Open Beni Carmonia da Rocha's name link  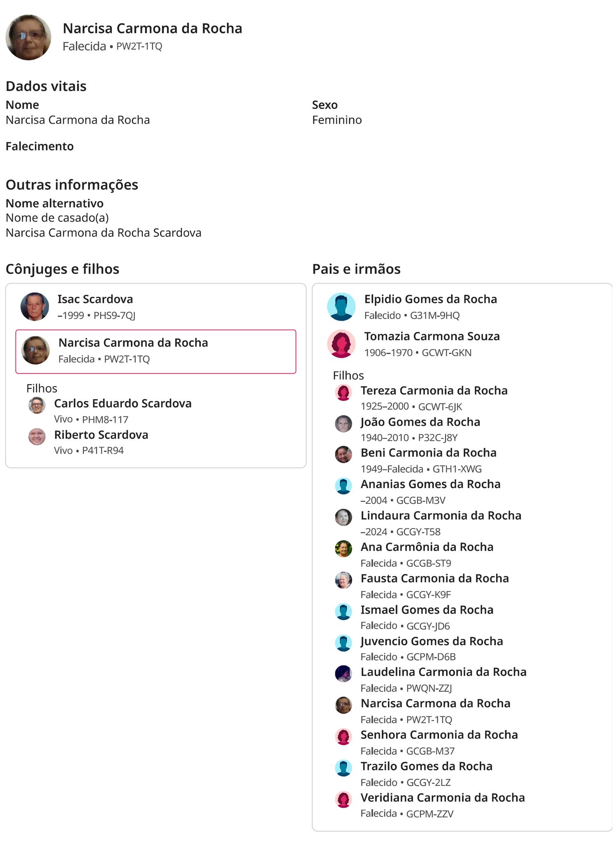429,453
